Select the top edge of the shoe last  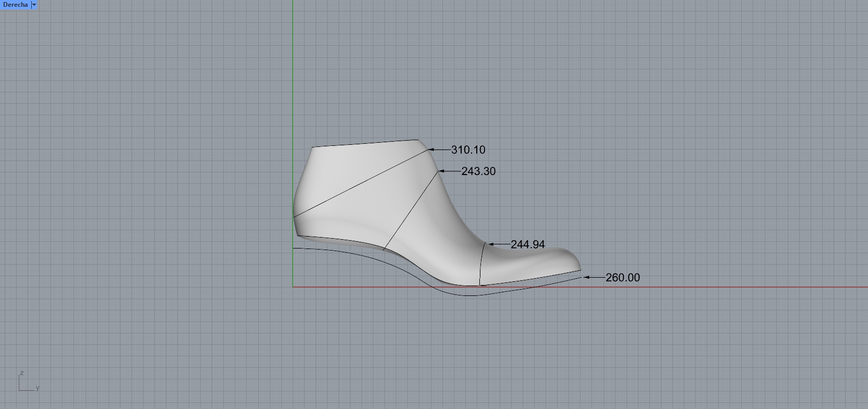click(x=365, y=144)
